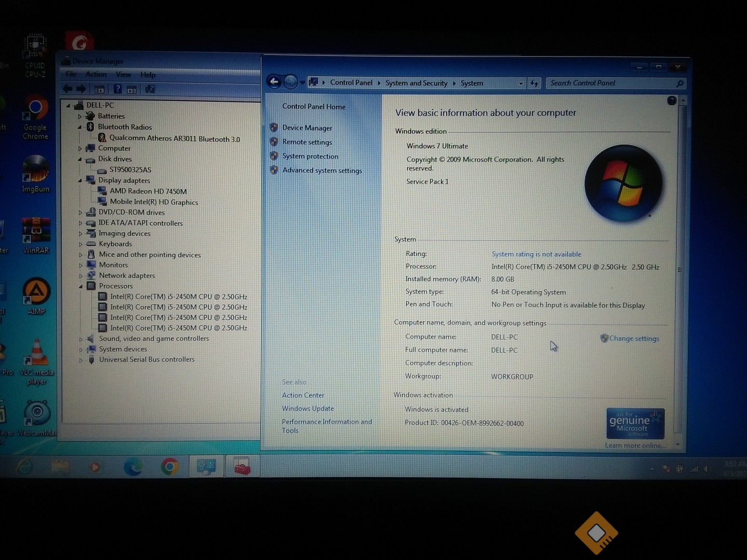The image size is (747, 560).
Task: Expand the Network adapters category
Action: tap(80, 276)
